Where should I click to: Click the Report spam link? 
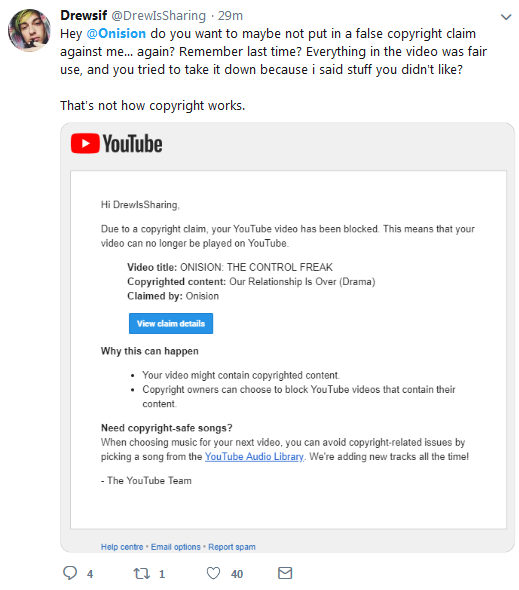pyautogui.click(x=232, y=547)
